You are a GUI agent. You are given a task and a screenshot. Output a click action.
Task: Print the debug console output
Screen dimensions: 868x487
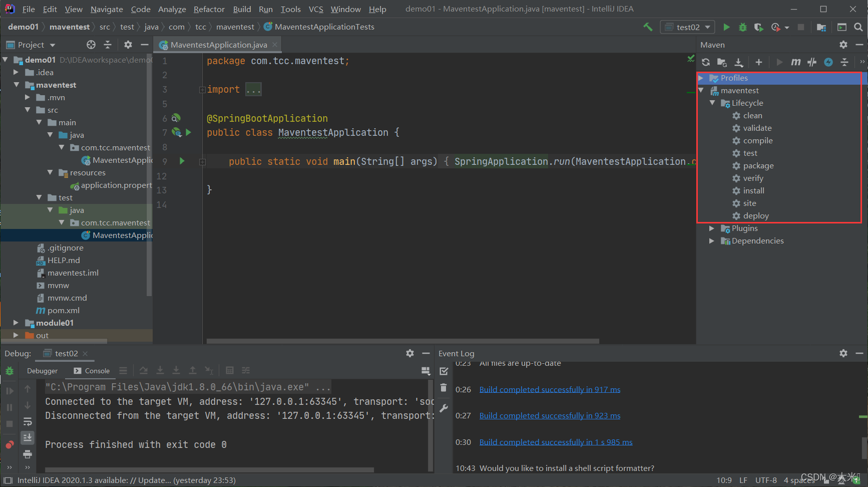click(28, 454)
